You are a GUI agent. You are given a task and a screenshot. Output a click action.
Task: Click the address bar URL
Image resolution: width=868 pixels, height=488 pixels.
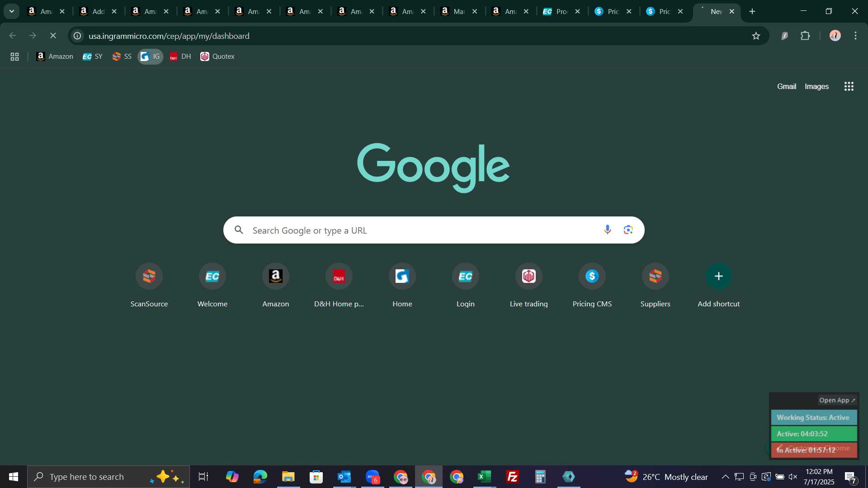[x=169, y=36]
